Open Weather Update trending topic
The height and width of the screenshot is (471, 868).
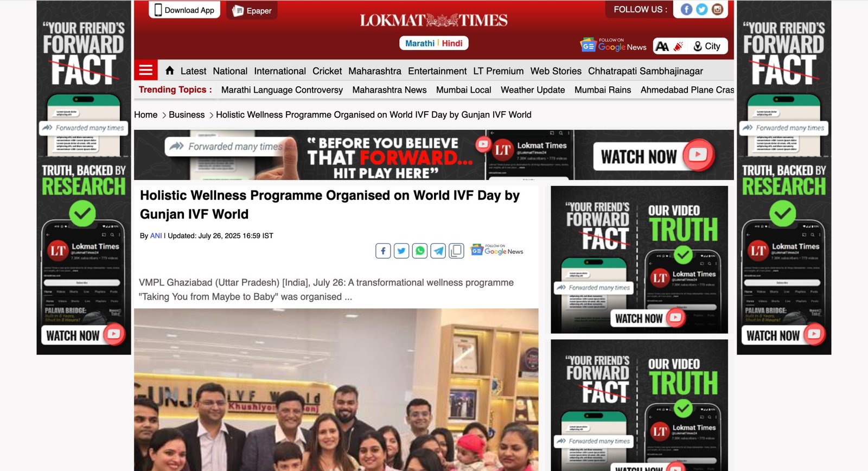tap(533, 90)
